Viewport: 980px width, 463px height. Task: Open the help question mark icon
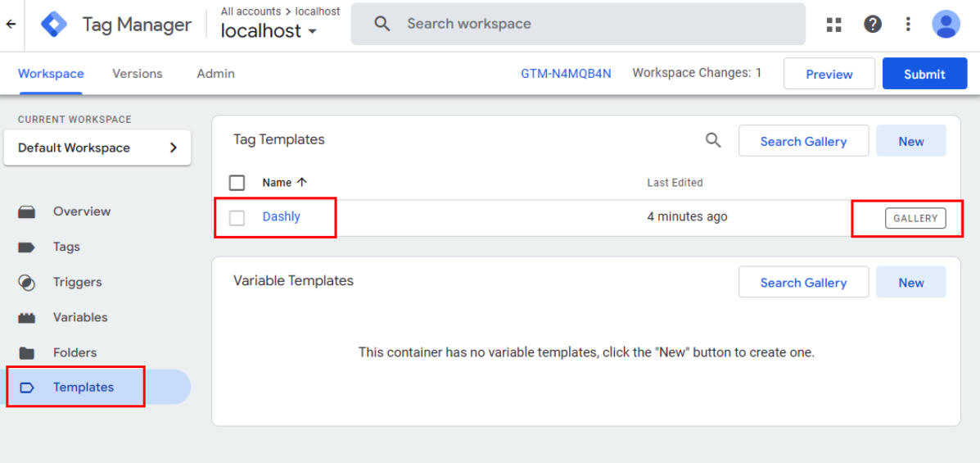click(873, 25)
